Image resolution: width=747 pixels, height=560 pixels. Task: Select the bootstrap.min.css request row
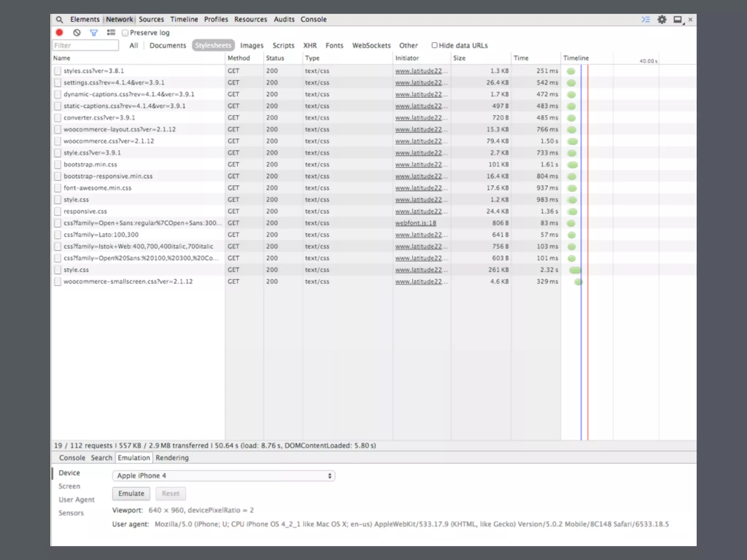[x=90, y=164]
